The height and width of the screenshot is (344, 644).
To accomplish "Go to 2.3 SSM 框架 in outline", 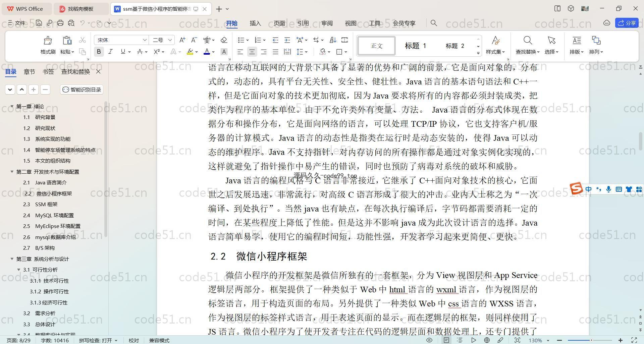I will pos(40,204).
